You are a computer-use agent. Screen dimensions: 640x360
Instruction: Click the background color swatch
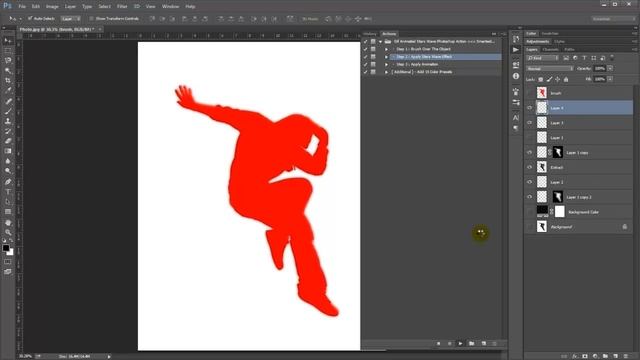click(11, 253)
